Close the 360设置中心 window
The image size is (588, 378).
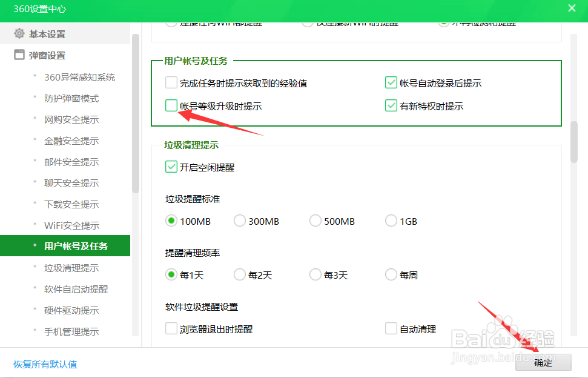coord(572,8)
